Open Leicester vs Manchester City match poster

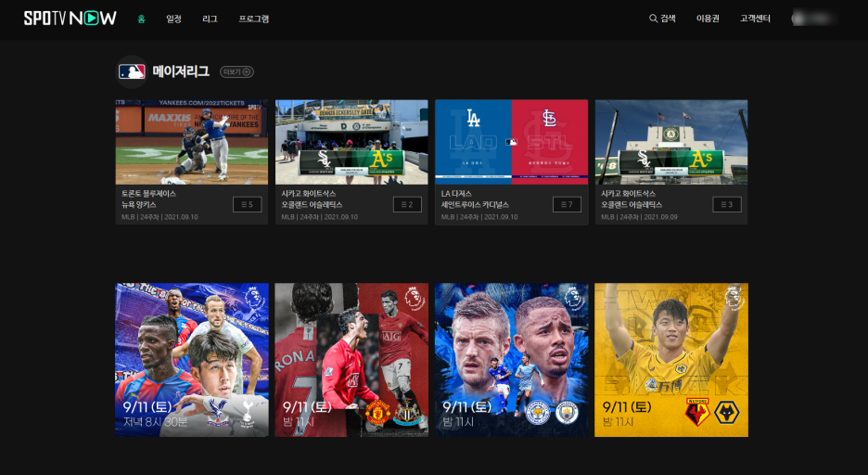pyautogui.click(x=512, y=360)
